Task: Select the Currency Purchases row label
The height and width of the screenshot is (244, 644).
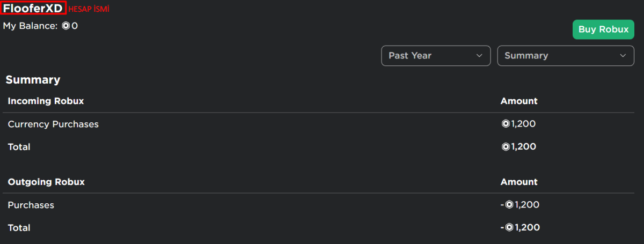Action: pyautogui.click(x=53, y=124)
